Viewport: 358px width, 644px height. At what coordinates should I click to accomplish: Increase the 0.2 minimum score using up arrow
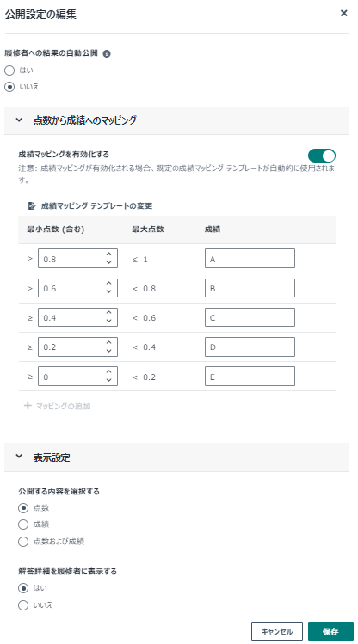108,342
